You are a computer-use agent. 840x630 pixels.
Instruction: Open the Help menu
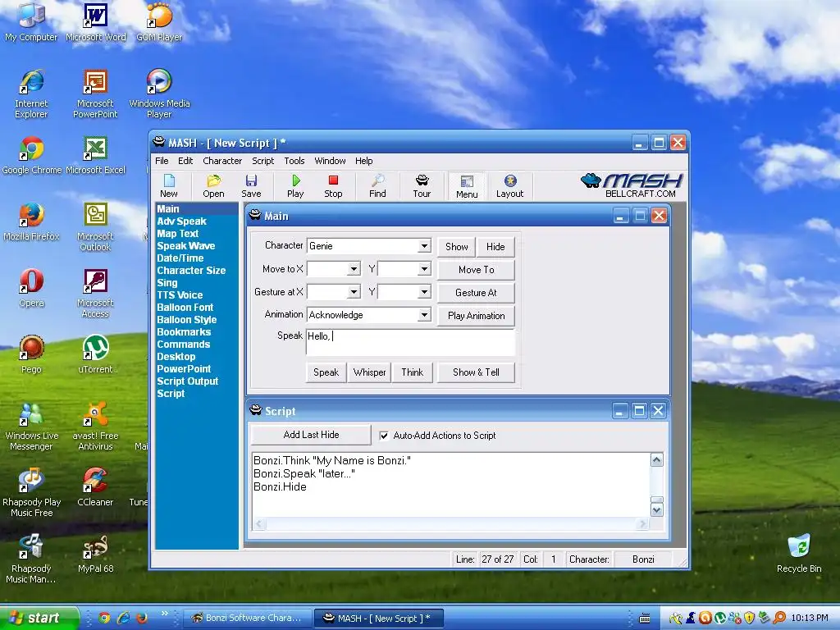(363, 161)
